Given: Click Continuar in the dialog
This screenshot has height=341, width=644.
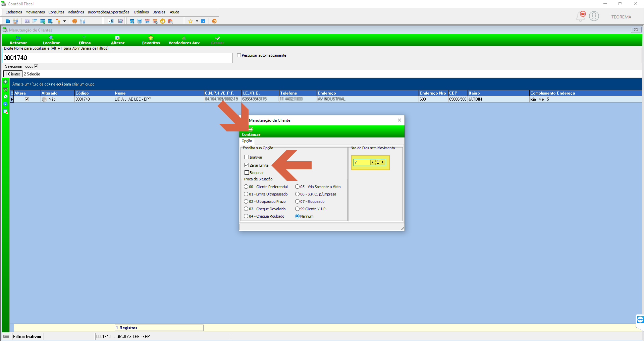Looking at the screenshot, I should [x=251, y=132].
